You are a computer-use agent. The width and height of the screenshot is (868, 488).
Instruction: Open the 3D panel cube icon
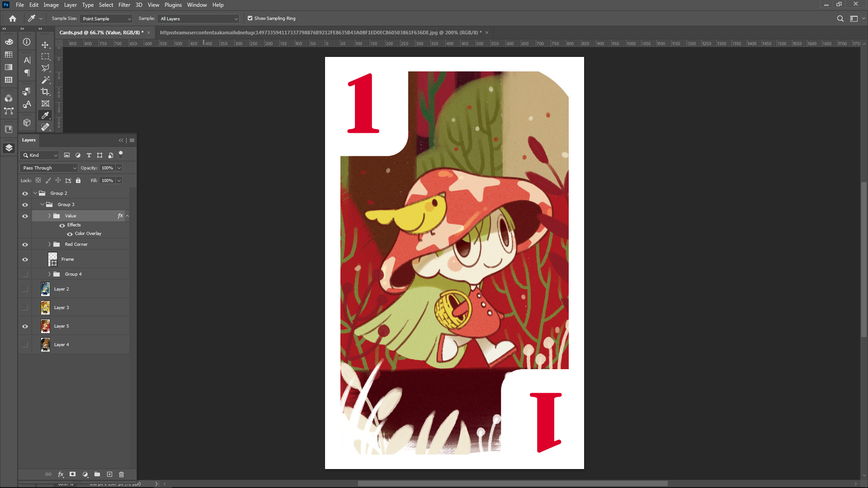[x=27, y=122]
